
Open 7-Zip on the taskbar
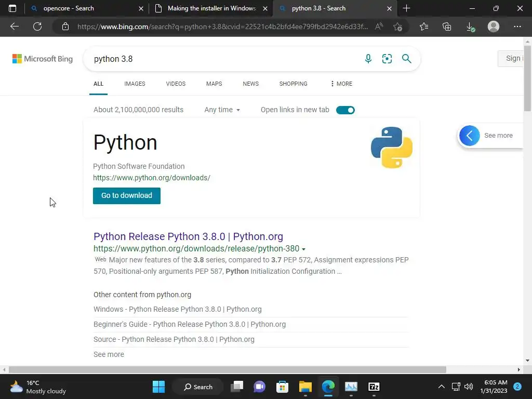click(374, 387)
